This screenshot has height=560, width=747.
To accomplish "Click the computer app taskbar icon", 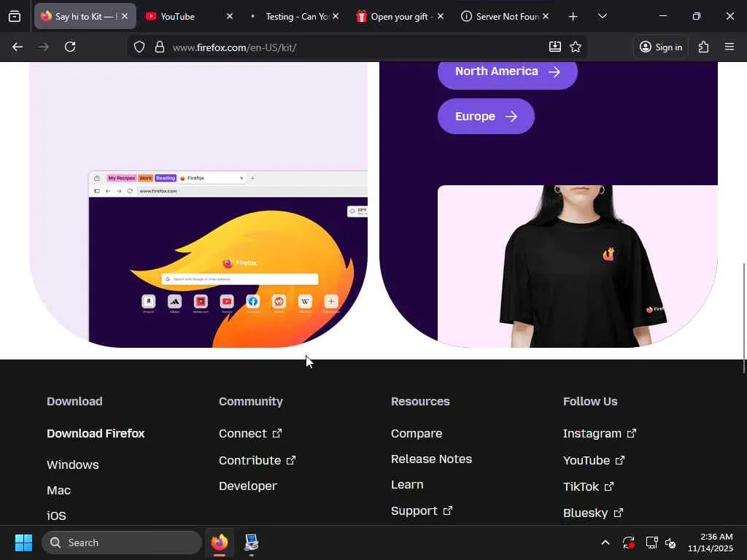I will [251, 542].
